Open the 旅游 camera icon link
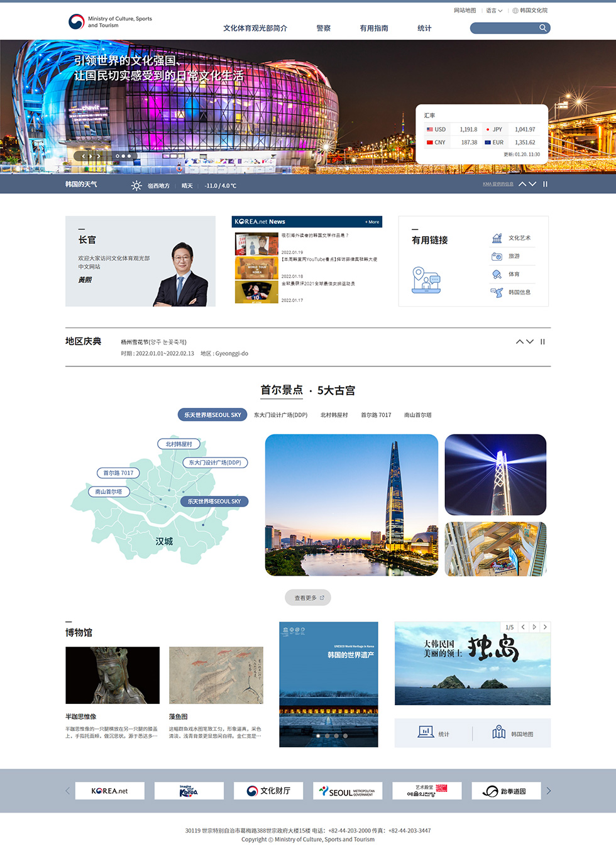The width and height of the screenshot is (616, 856). pyautogui.click(x=497, y=256)
